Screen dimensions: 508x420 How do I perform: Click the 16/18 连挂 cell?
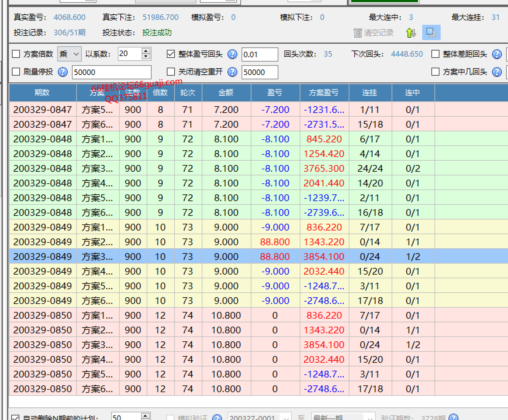point(370,212)
